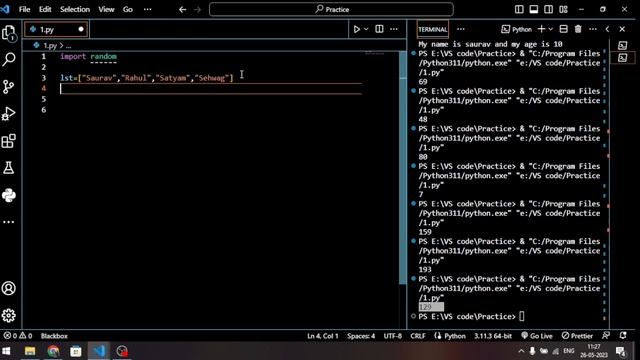
Task: Open the Selection menu
Action: (75, 9)
